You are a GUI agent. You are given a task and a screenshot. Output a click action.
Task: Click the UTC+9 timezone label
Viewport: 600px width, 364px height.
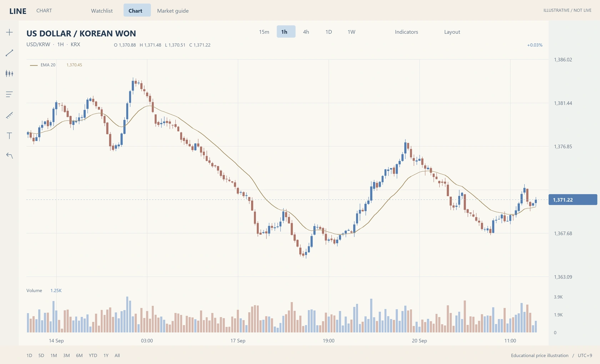(x=585, y=355)
